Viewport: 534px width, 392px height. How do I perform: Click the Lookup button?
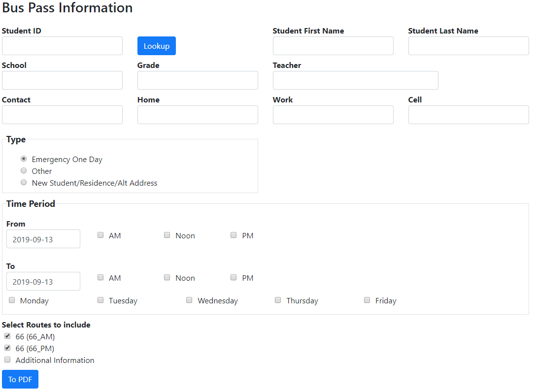click(x=156, y=46)
